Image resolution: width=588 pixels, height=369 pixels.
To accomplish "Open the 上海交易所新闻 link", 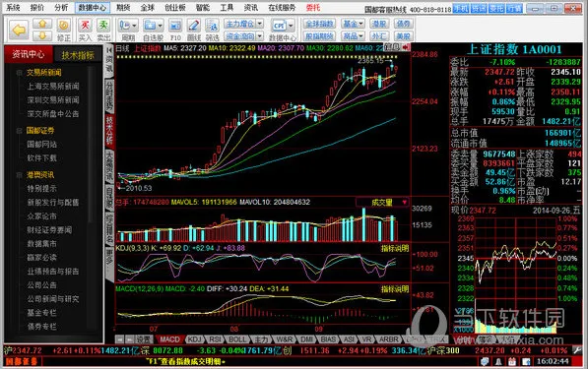I will coord(53,87).
